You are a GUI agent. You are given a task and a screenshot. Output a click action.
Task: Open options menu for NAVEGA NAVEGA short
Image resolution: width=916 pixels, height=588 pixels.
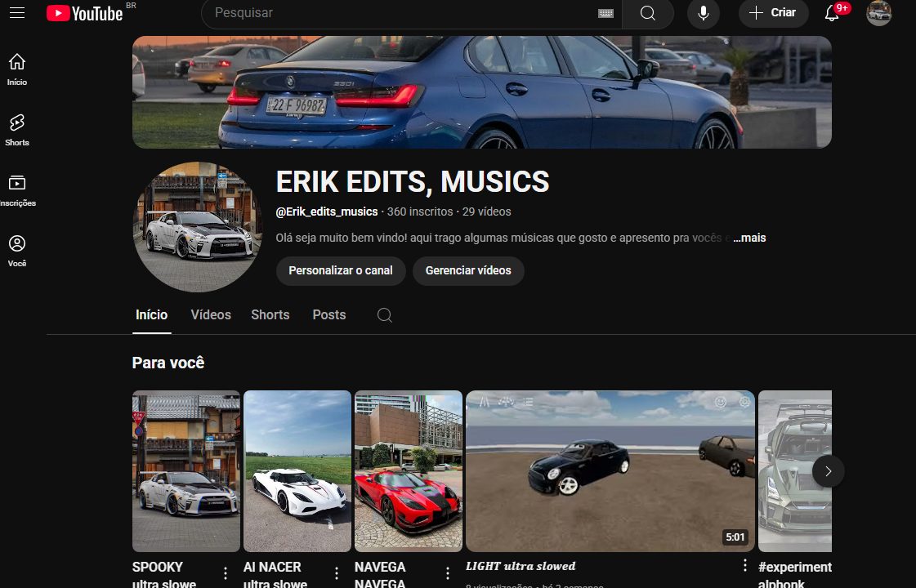(x=448, y=573)
